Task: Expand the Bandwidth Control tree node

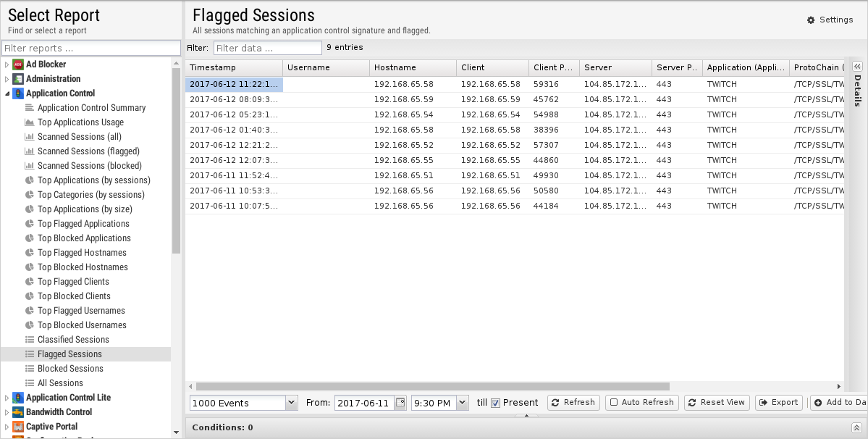Action: coord(7,412)
